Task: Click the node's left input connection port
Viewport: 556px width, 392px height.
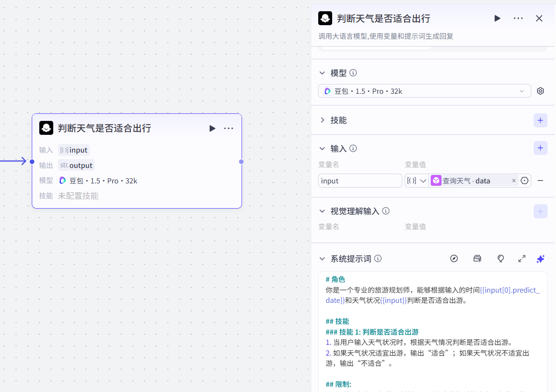Action: tap(32, 161)
